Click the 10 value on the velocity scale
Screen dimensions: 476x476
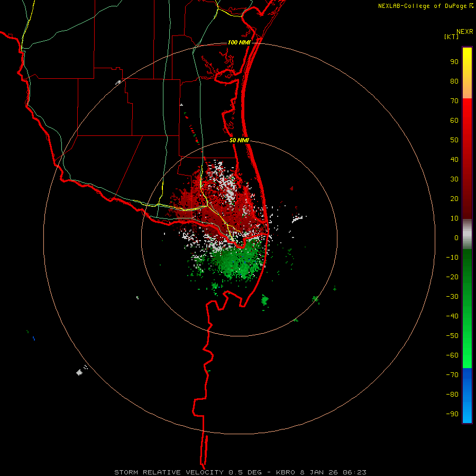click(454, 218)
